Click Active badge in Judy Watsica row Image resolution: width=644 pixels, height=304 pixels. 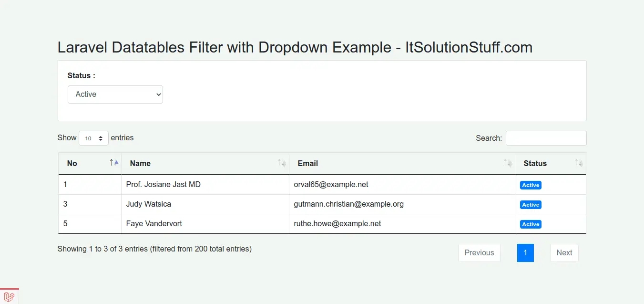(x=531, y=205)
